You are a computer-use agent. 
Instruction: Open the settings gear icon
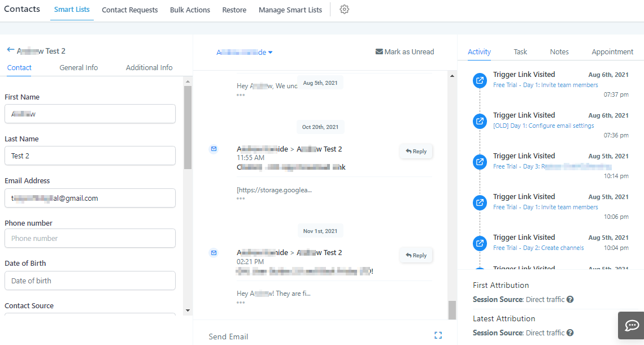tap(344, 10)
